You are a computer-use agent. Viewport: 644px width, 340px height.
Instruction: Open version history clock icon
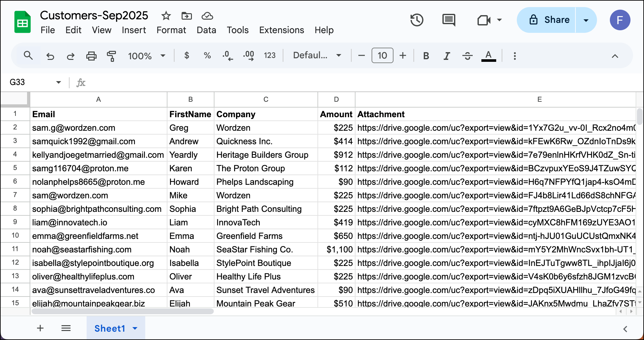417,20
